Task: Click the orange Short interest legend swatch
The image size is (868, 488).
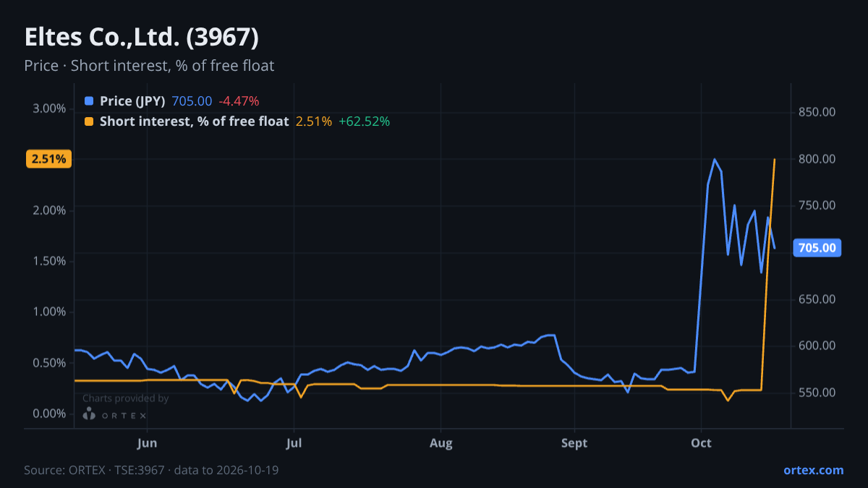Action: tap(89, 121)
